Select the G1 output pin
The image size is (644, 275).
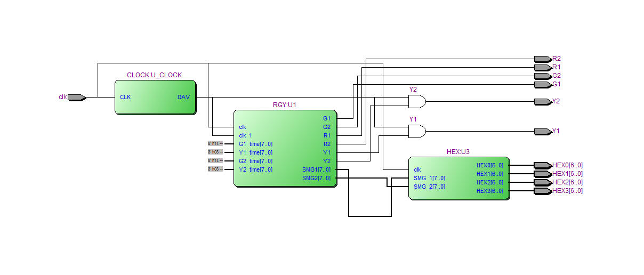[543, 85]
